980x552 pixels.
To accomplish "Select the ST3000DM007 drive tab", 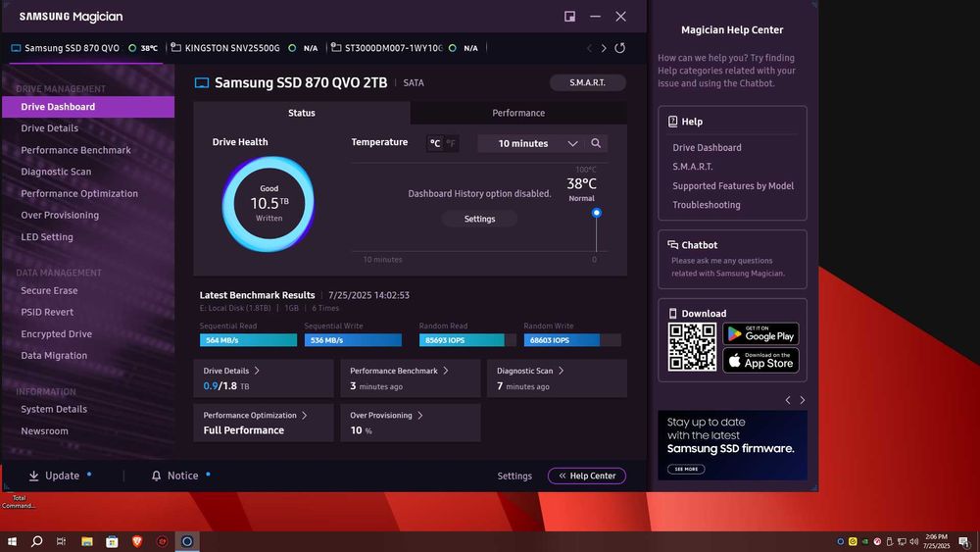I will [x=405, y=48].
